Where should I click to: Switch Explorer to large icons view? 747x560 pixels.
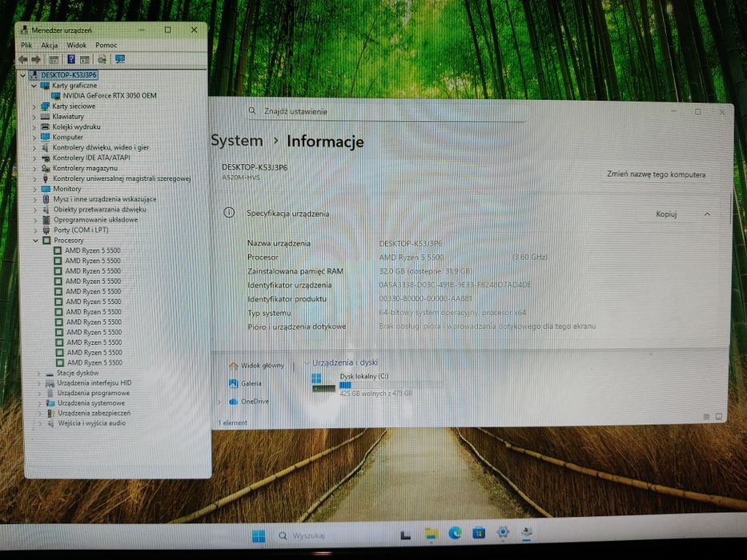pyautogui.click(x=719, y=417)
